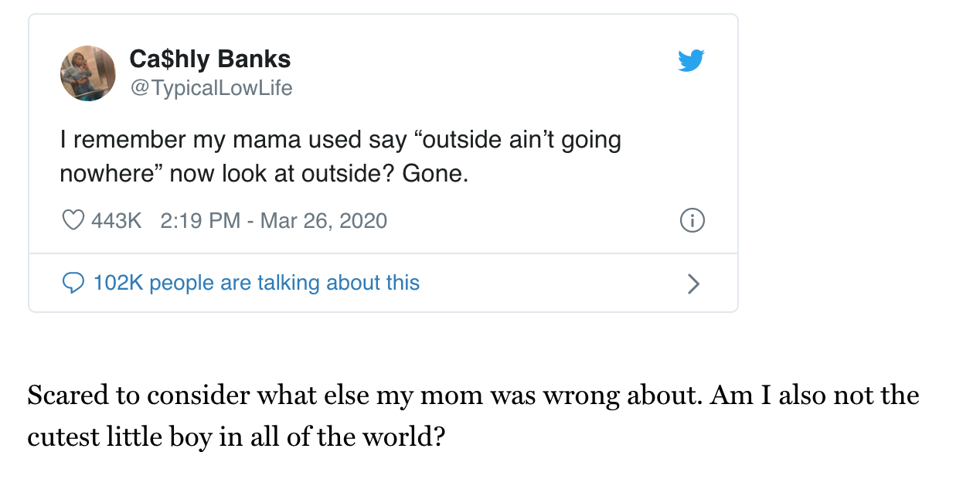Click the right chevron arrow in the tweet footer
The height and width of the screenshot is (479, 980).
tap(693, 284)
